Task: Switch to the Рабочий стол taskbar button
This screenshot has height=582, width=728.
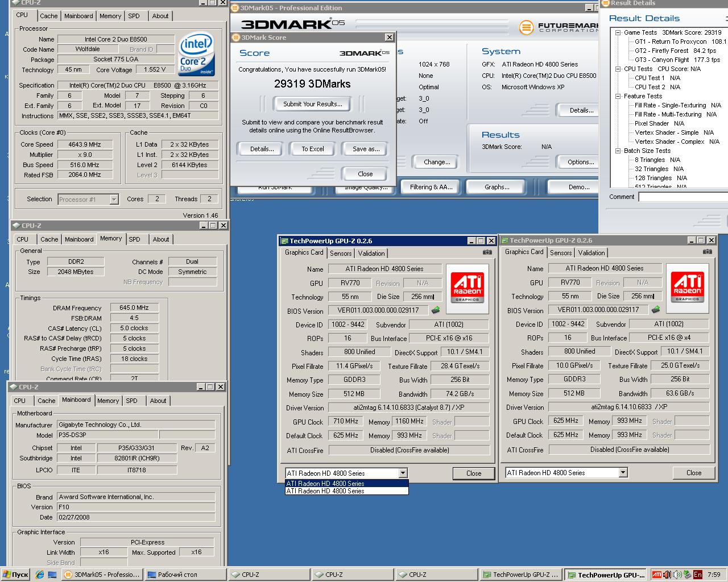Action: 185,575
